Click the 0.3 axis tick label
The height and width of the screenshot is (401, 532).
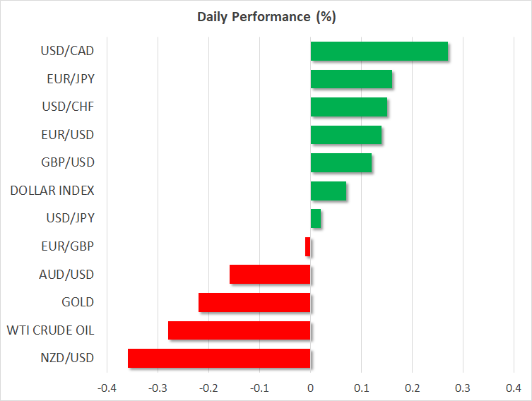pyautogui.click(x=463, y=388)
